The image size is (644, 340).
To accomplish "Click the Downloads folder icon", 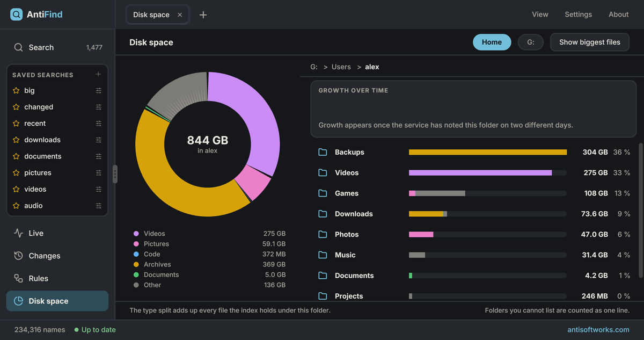I will pyautogui.click(x=323, y=214).
